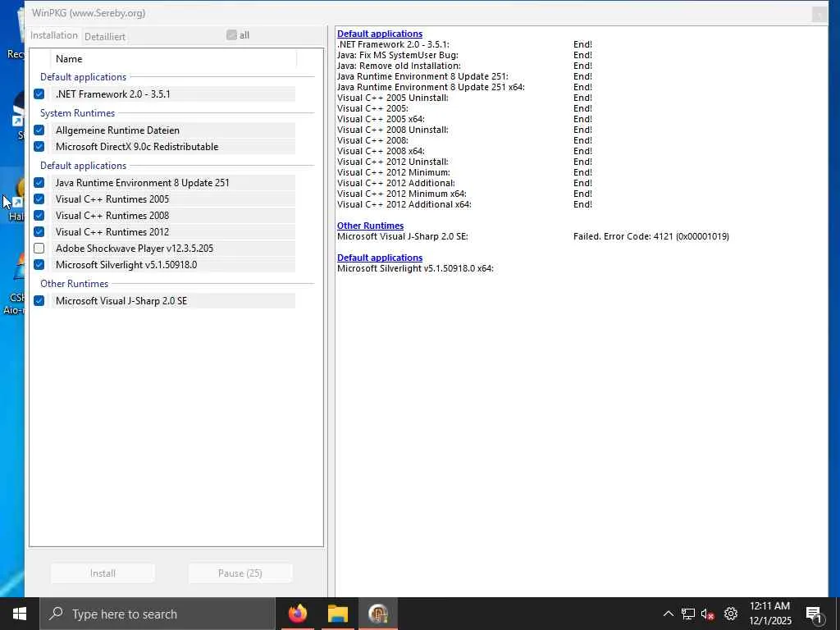Click the WinPKG installer taskbar icon

click(378, 614)
